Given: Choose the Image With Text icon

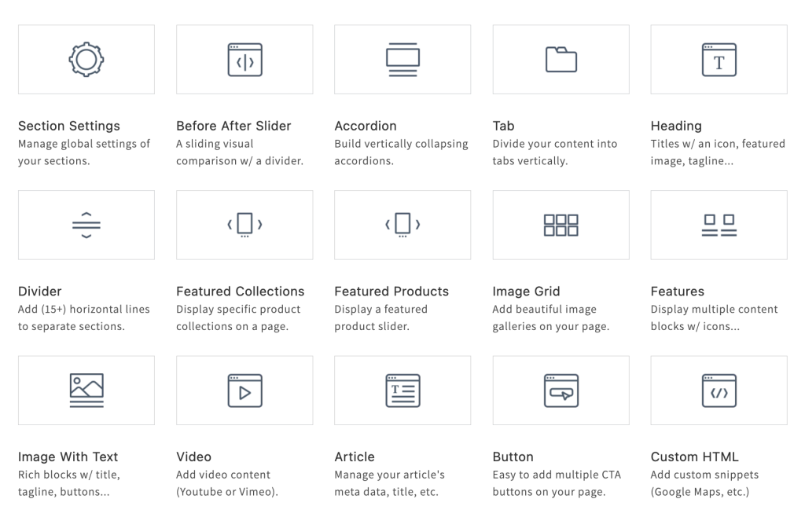Looking at the screenshot, I should tap(86, 391).
